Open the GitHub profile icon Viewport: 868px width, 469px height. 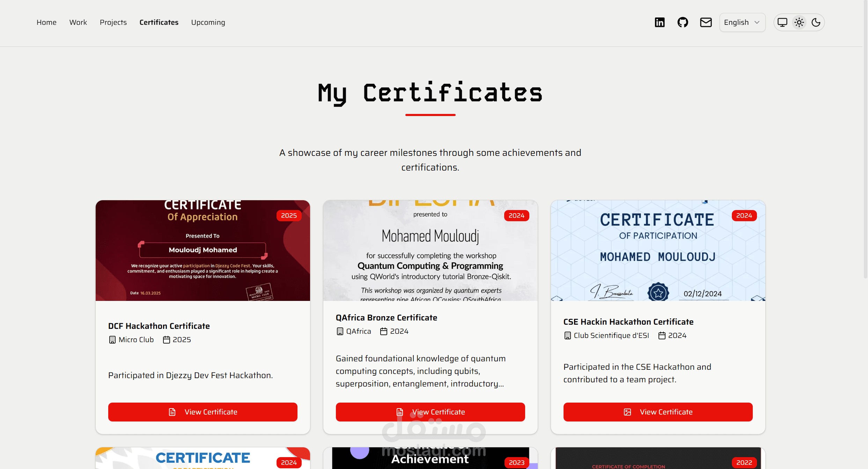(683, 22)
